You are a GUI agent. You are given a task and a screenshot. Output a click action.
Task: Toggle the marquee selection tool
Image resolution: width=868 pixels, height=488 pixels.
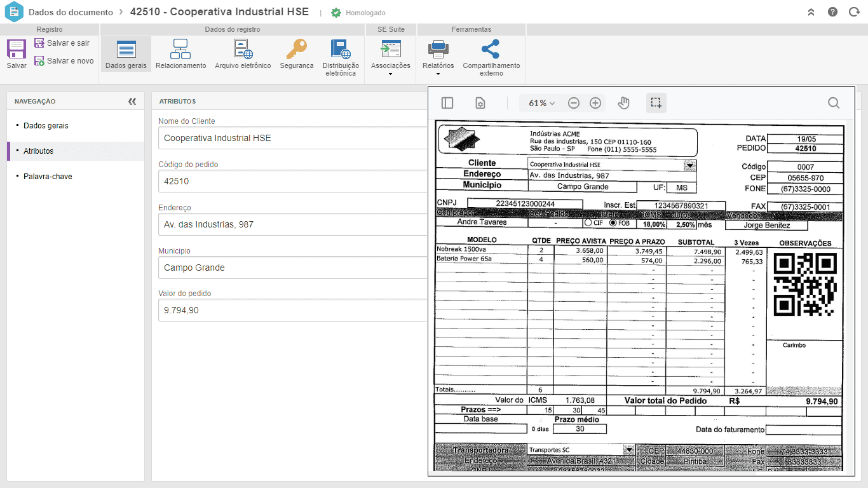[x=656, y=103]
